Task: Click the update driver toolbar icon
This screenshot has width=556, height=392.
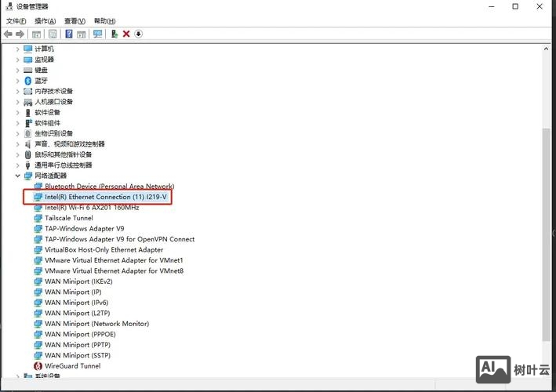Action: (114, 34)
